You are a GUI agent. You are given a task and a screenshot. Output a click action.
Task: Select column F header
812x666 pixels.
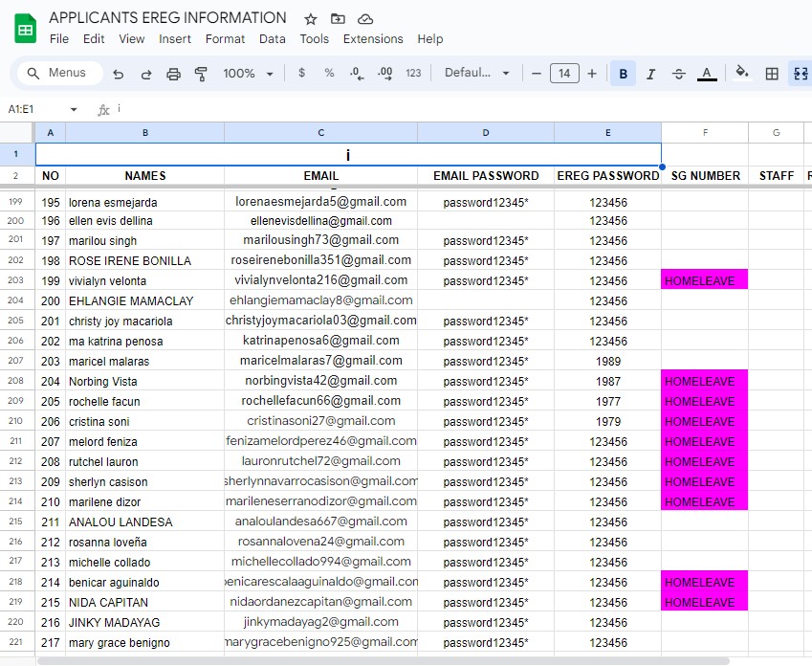pos(705,133)
